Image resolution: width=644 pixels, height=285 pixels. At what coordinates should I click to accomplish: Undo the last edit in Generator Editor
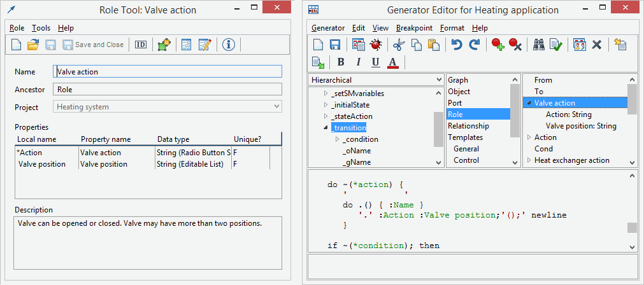pyautogui.click(x=457, y=45)
